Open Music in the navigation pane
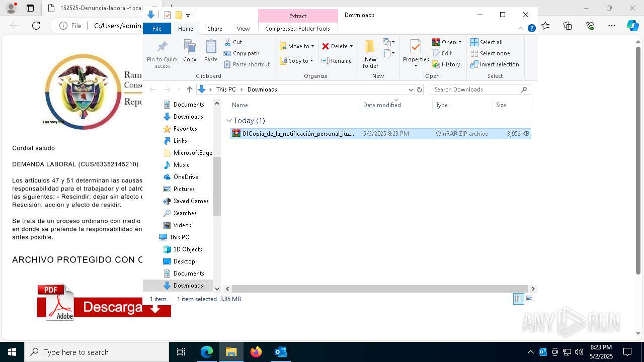The height and width of the screenshot is (362, 644). pos(181,165)
